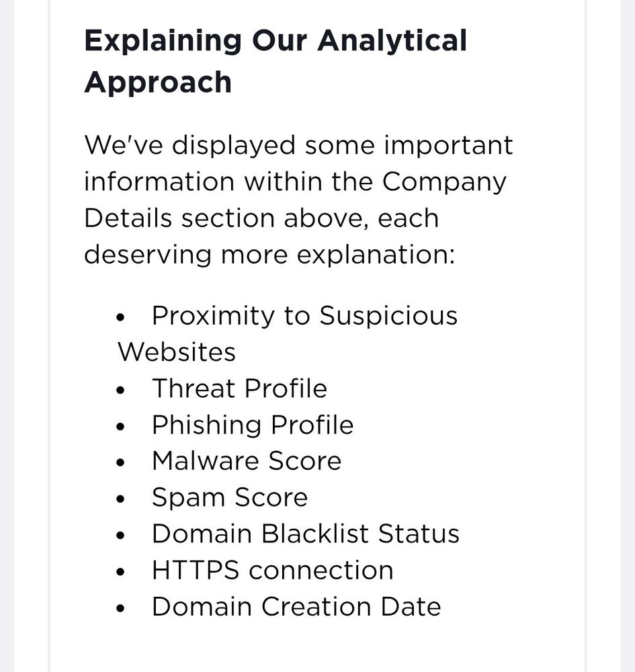
Task: Select the 'Proximity to Suspicious Websites' list item
Action: [288, 334]
